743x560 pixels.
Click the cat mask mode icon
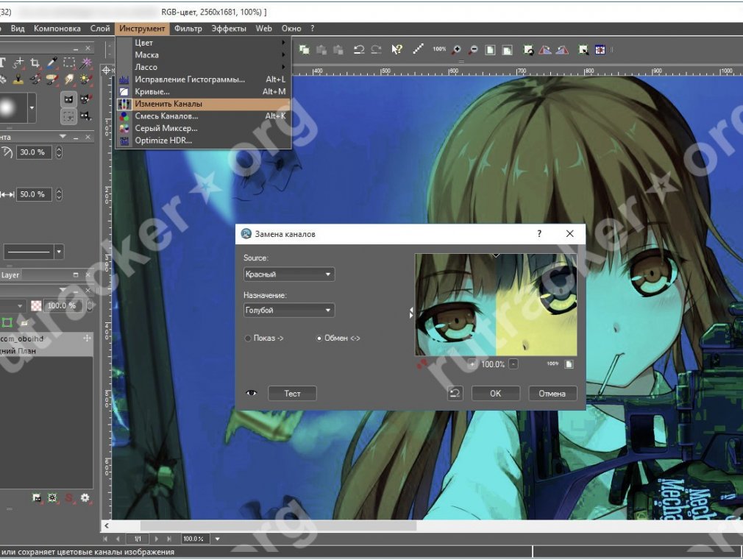(x=68, y=99)
